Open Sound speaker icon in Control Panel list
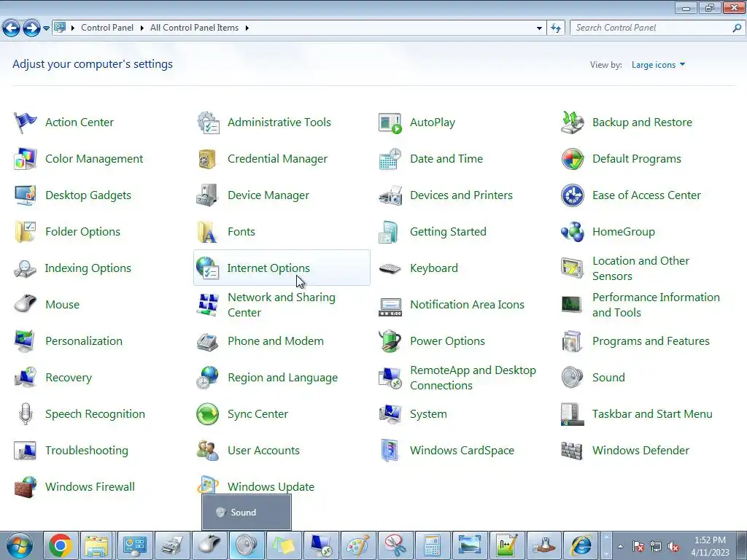747x560 pixels. 572,378
